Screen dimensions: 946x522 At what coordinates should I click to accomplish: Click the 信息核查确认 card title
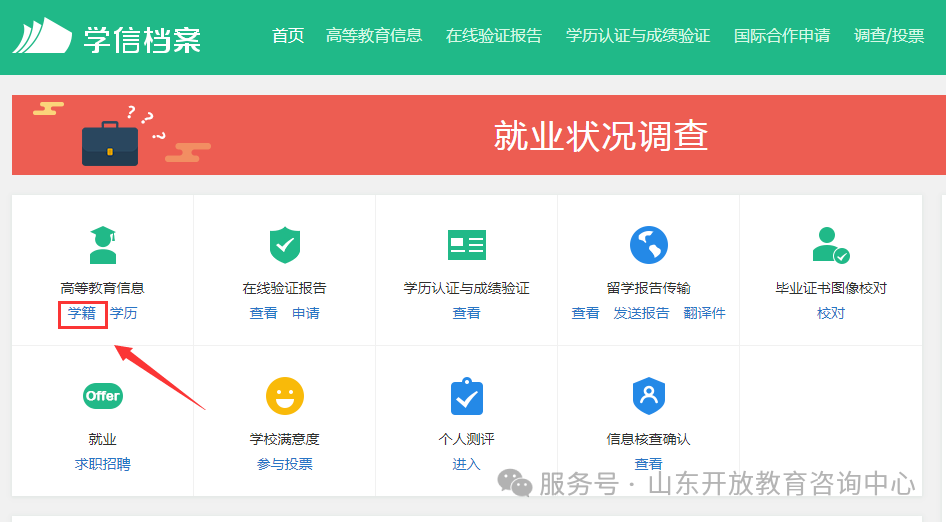[x=649, y=439]
